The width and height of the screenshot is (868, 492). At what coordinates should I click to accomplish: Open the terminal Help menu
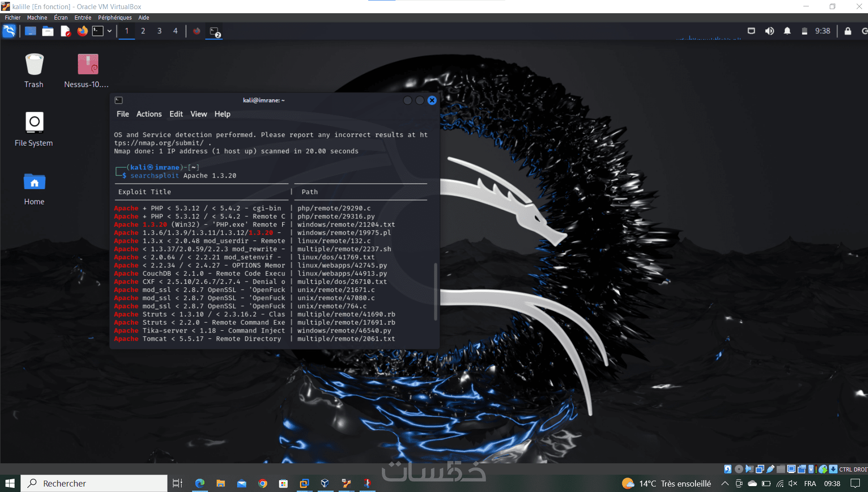222,114
